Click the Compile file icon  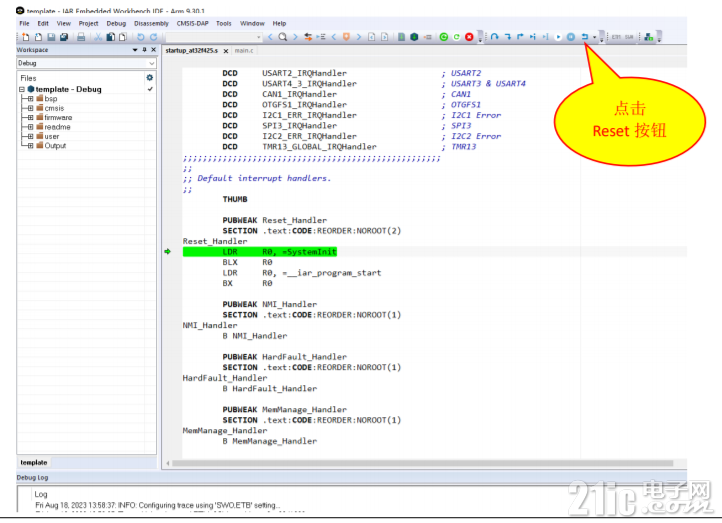(x=402, y=37)
